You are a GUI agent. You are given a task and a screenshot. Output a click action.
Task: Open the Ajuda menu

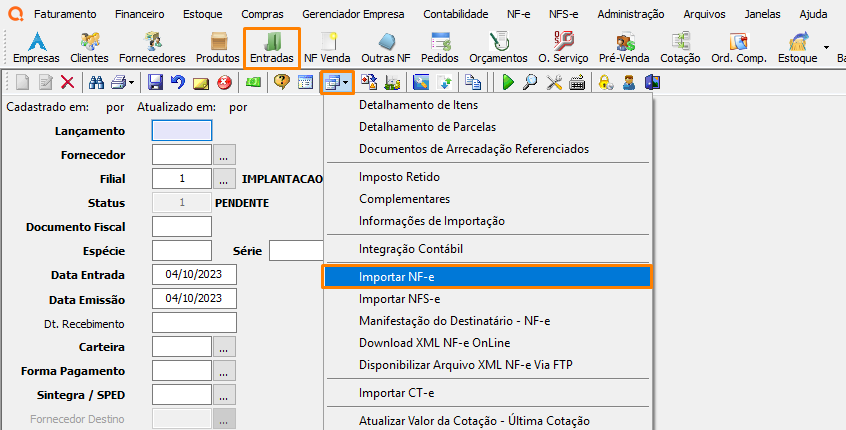pyautogui.click(x=813, y=14)
